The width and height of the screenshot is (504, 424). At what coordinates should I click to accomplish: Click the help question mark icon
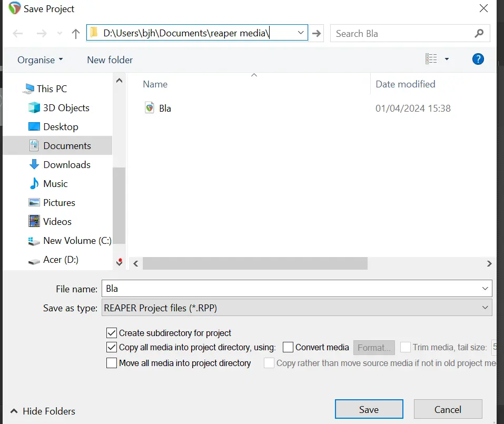(x=478, y=59)
